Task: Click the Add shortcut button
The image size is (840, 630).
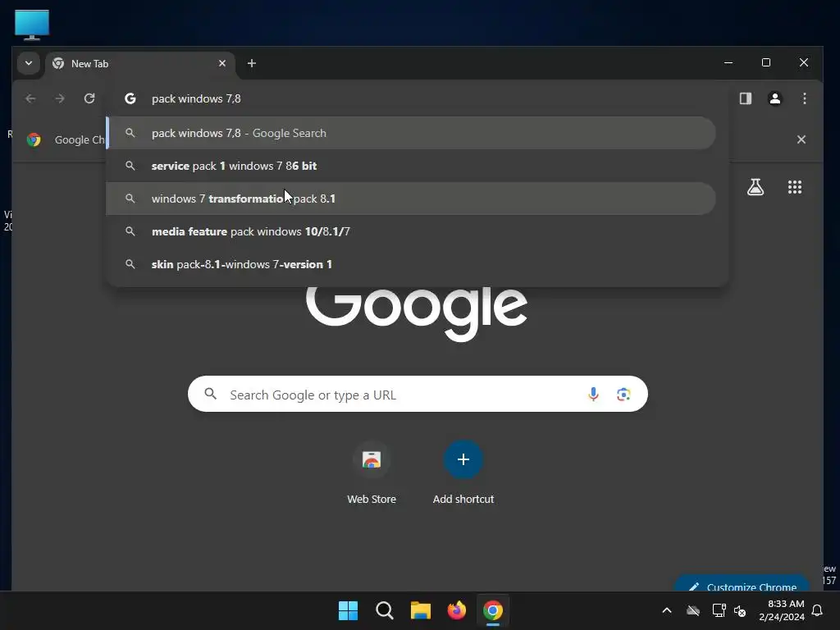Action: 463,472
